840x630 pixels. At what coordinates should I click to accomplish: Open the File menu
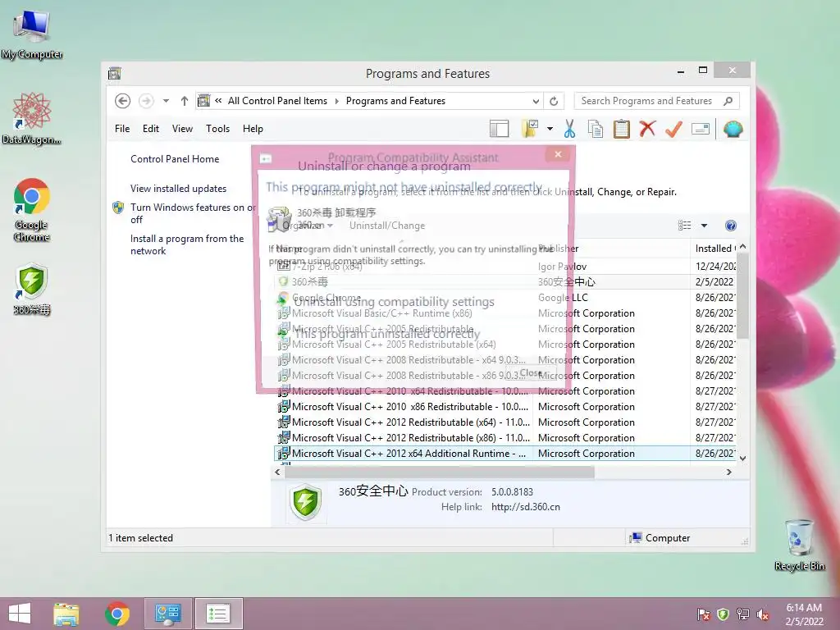tap(122, 129)
